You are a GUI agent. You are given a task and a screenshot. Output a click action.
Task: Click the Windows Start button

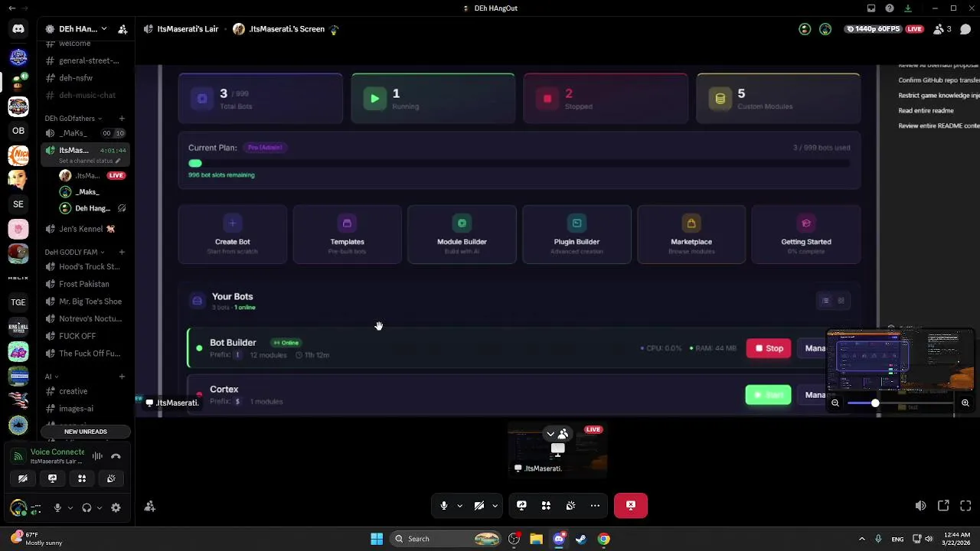377,539
